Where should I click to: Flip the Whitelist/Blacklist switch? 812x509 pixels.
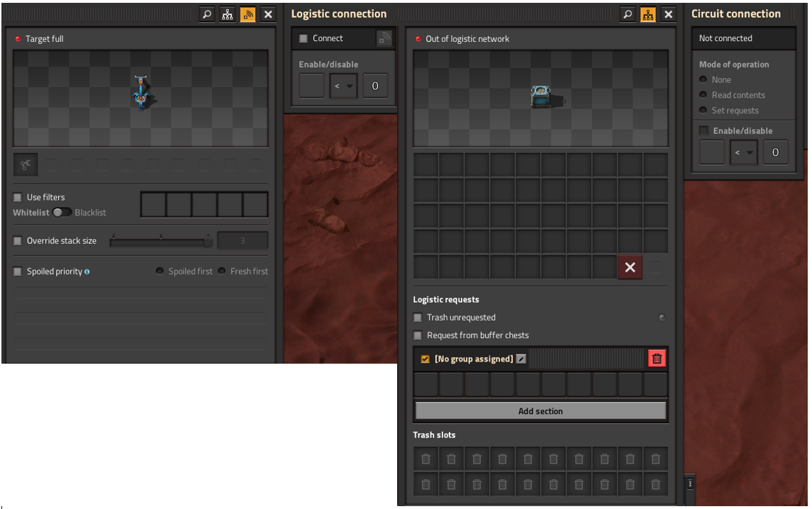62,213
